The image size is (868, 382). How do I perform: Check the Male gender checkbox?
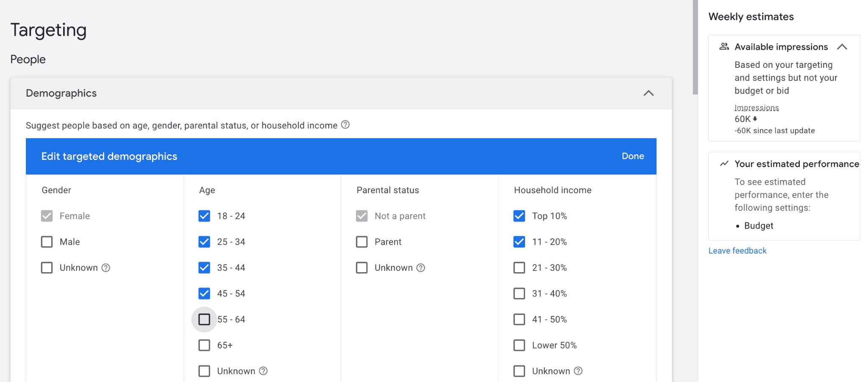point(47,242)
